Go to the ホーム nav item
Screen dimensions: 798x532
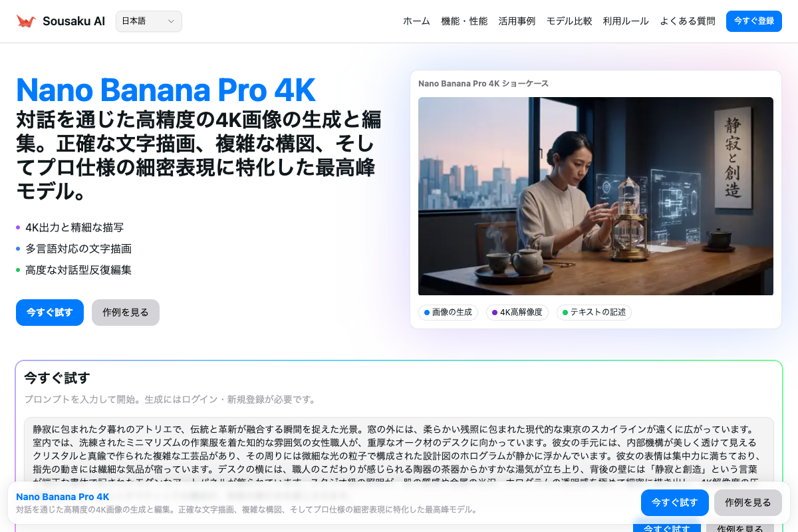(416, 21)
